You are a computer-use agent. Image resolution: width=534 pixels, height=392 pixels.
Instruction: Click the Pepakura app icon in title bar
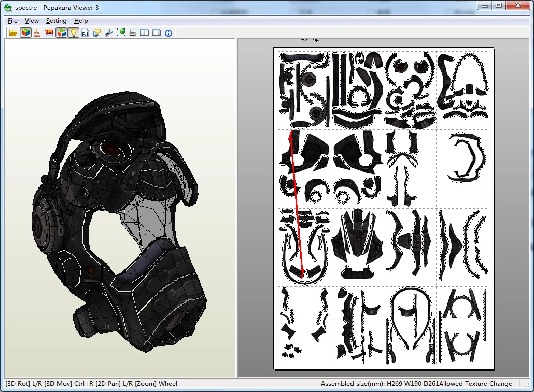(x=8, y=7)
